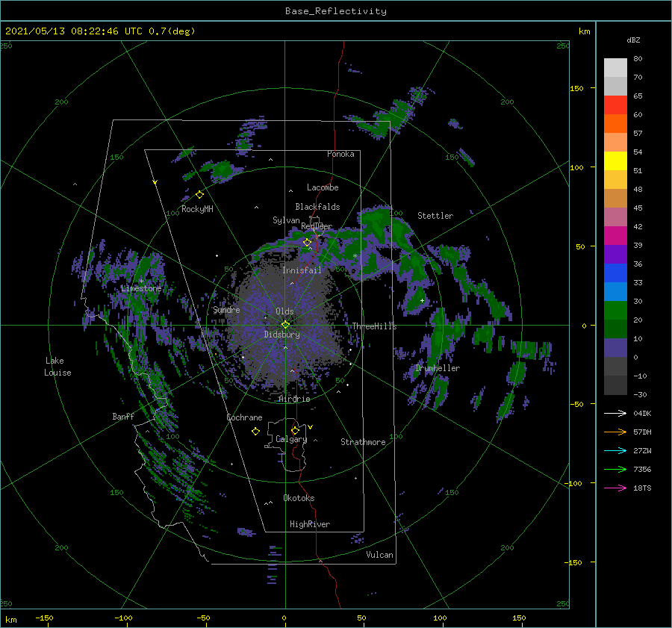Click the Blackfalds town label
The image size is (672, 628).
pyautogui.click(x=317, y=207)
